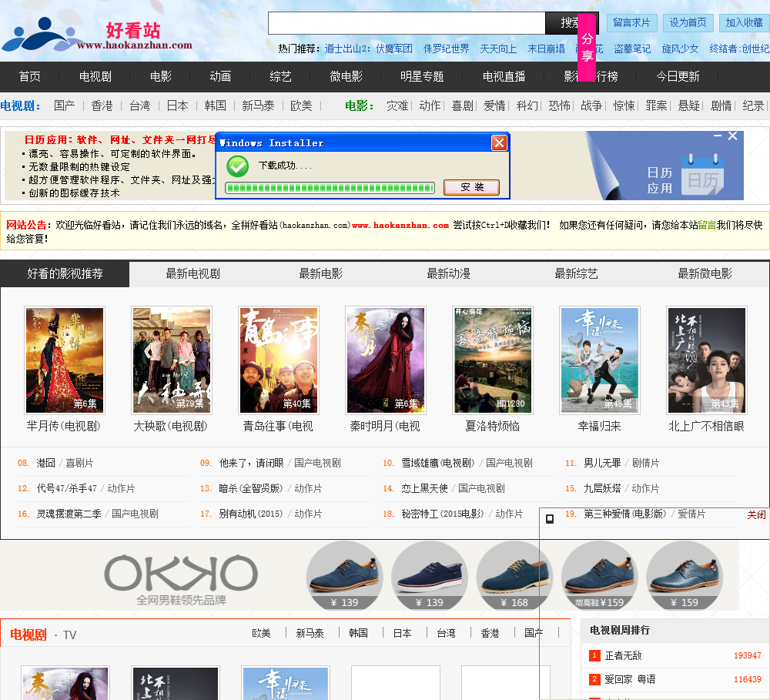This screenshot has width=770, height=700.
Task: Open the 电视剧 main navigation item
Action: [95, 77]
